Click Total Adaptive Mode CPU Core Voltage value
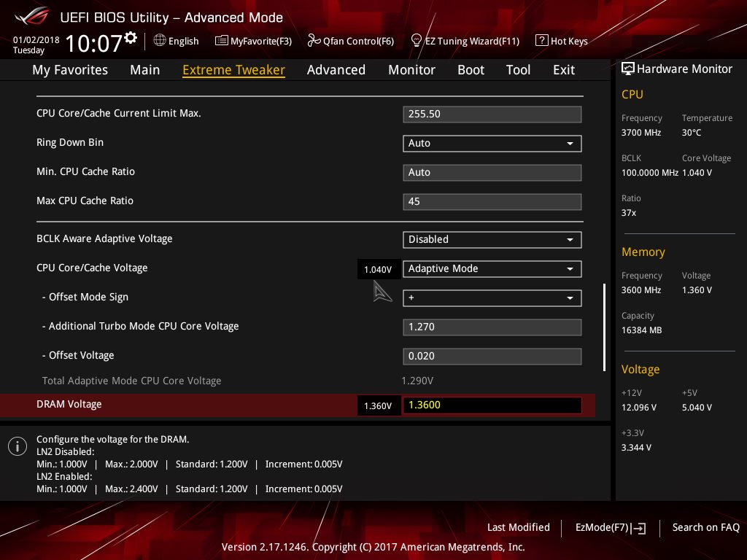 coord(417,381)
